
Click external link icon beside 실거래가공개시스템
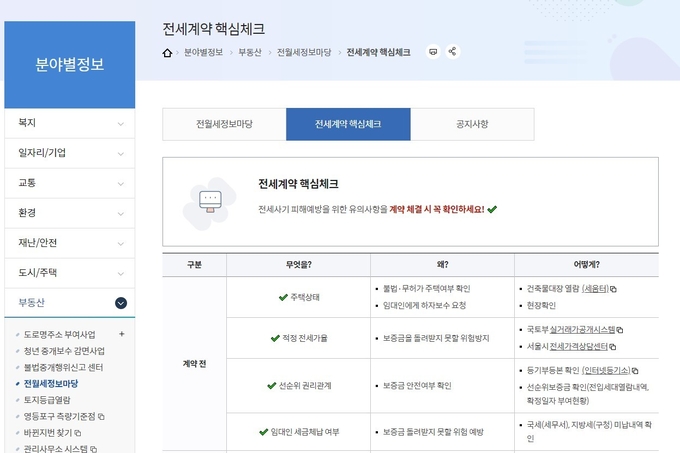tap(619, 329)
